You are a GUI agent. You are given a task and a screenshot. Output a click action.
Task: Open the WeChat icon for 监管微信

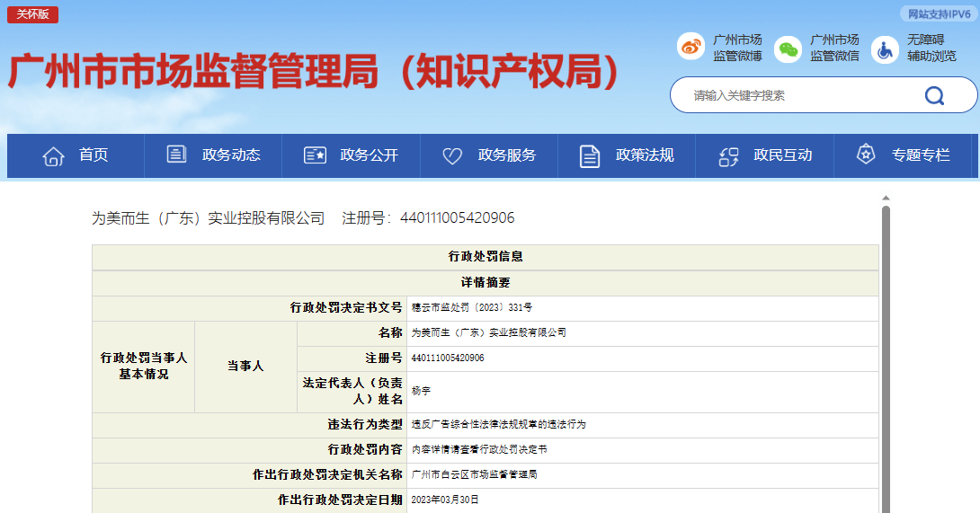click(x=788, y=49)
